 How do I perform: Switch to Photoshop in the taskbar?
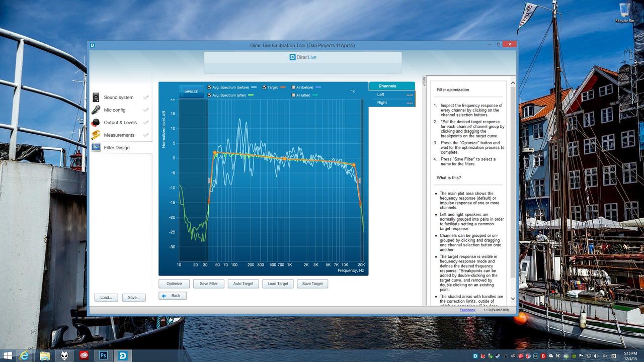pos(103,356)
